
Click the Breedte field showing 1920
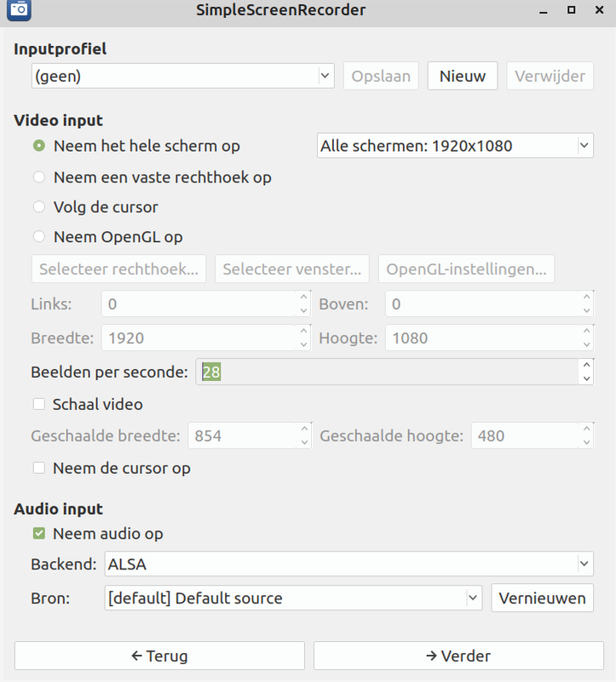(199, 338)
